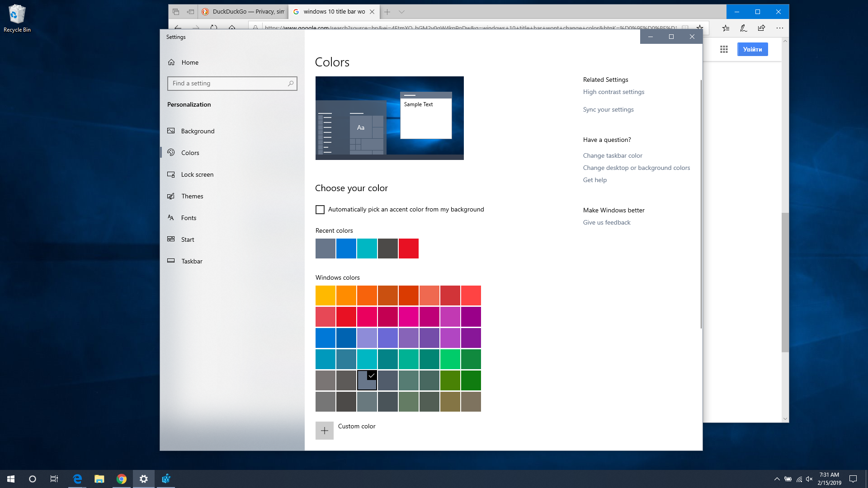The width and height of the screenshot is (868, 488).
Task: Go to Fonts settings
Action: [189, 218]
